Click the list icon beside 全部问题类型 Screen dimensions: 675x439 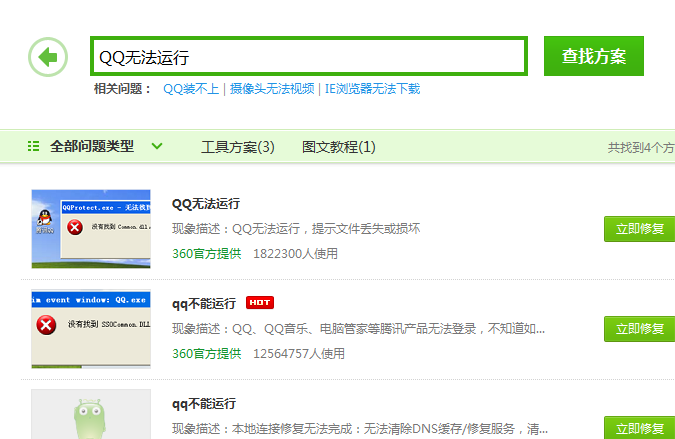[x=34, y=146]
